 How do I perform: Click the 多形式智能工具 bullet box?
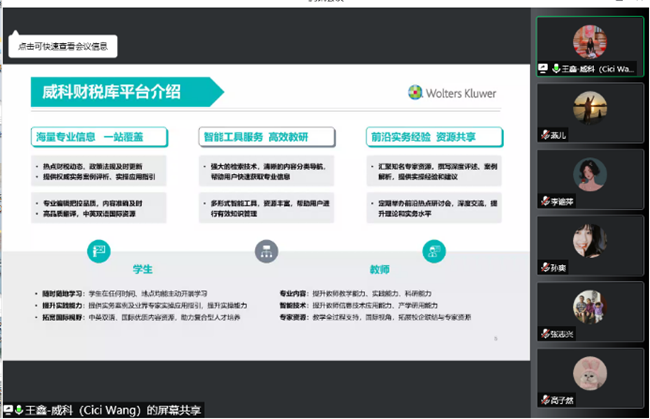(x=266, y=208)
